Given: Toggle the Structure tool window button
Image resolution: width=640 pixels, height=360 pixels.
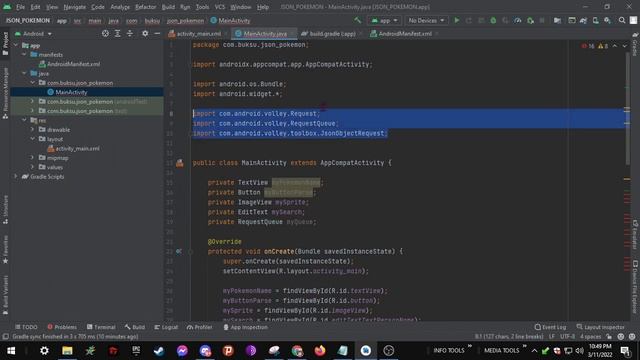Looking at the screenshot, I should coord(5,209).
